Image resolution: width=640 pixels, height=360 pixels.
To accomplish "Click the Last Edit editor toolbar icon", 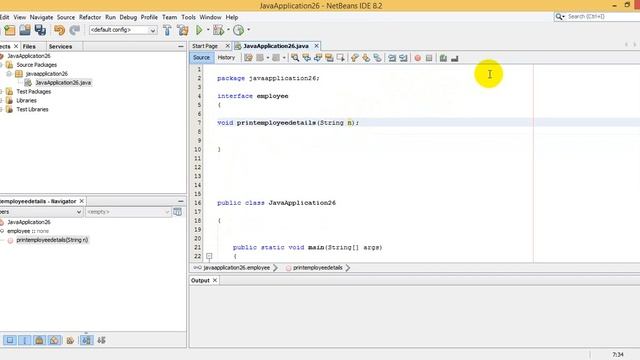I will 248,58.
